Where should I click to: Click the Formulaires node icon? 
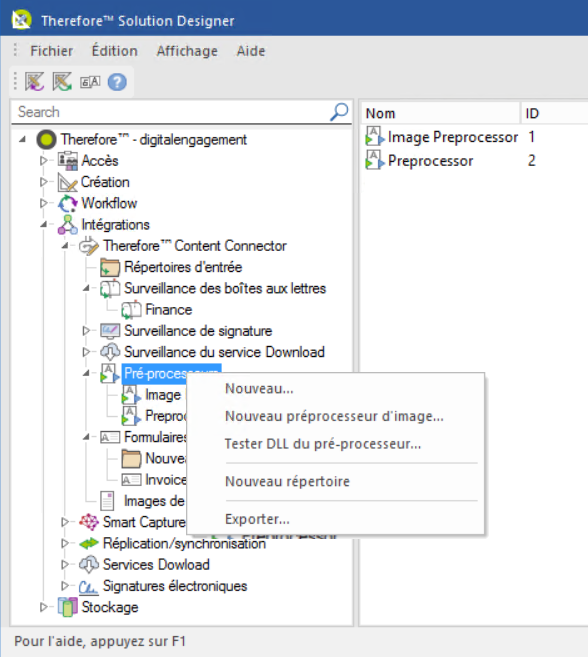click(x=110, y=437)
